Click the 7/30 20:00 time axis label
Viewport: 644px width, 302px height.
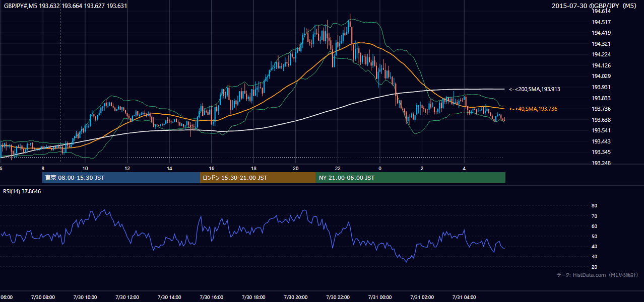tap(295, 297)
